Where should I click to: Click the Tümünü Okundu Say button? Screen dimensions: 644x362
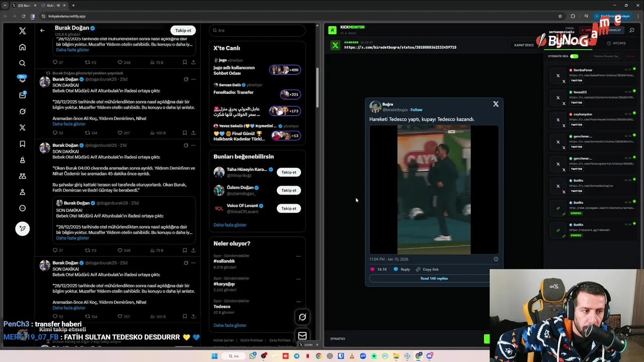tap(606, 56)
